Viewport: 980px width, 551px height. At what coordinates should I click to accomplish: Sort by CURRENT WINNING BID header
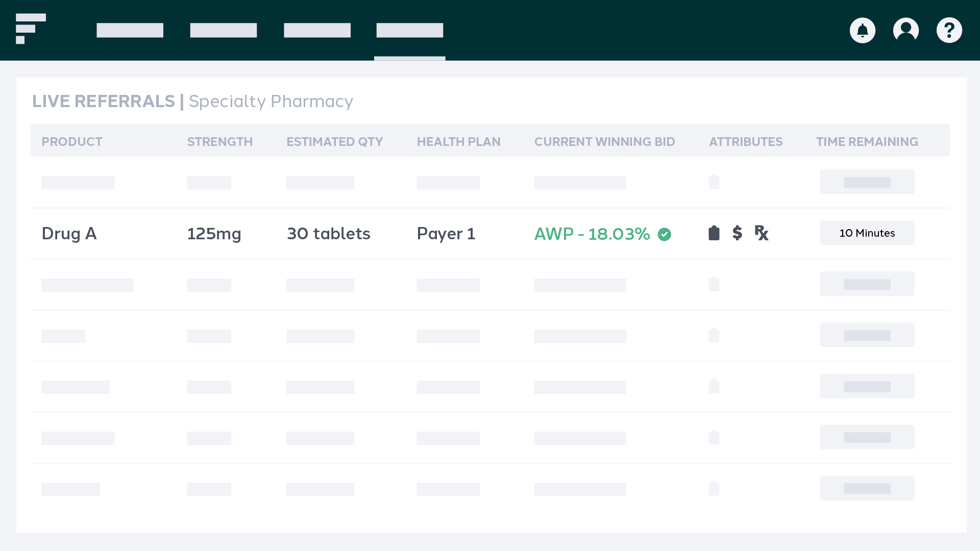[604, 142]
